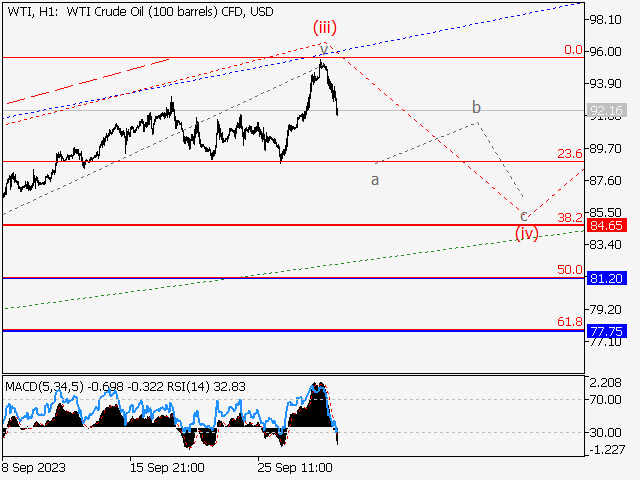
Task: Click the 0.0 Fibonacci level label
Action: (573, 50)
